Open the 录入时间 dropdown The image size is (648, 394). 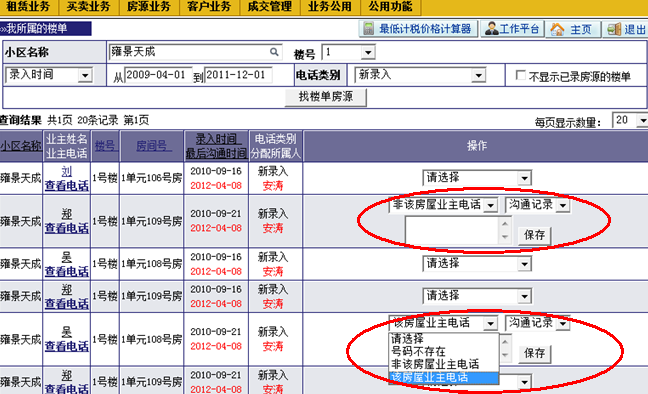(x=49, y=75)
